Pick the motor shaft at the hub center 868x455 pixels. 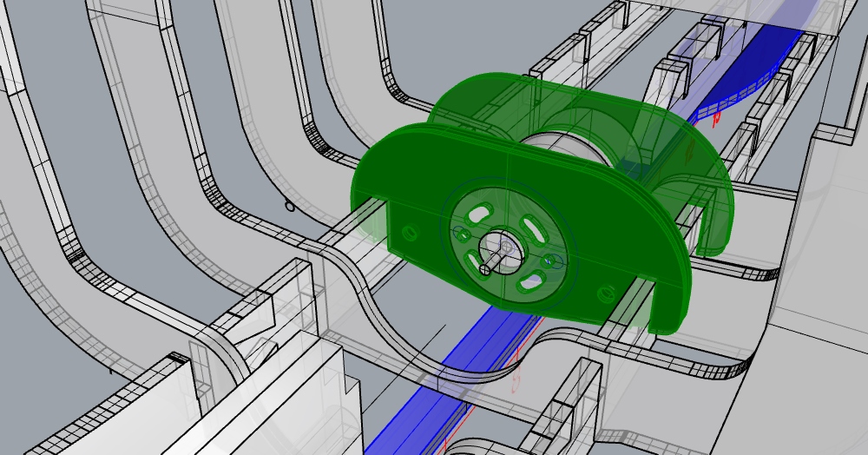[495, 260]
